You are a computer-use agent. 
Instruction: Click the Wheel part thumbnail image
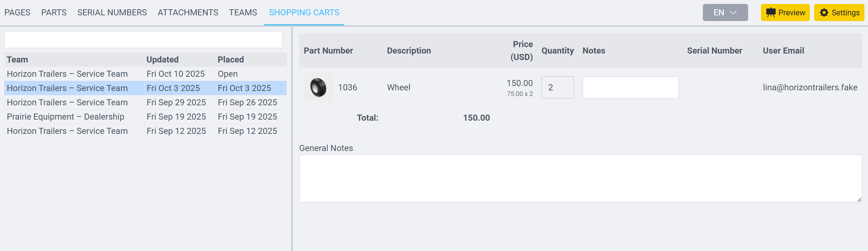click(x=319, y=87)
